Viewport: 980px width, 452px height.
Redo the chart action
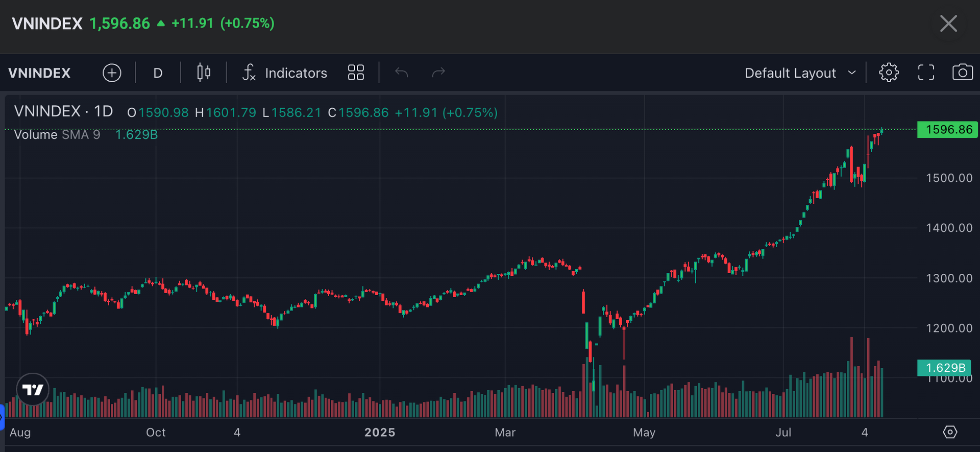point(438,73)
